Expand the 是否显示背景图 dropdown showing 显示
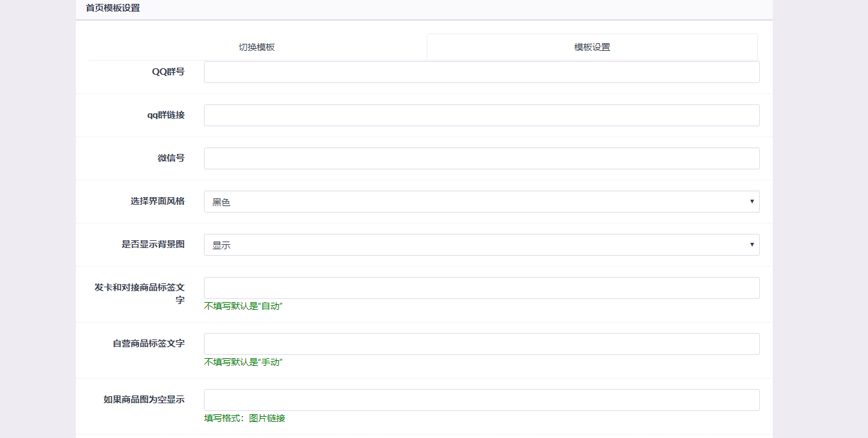The height and width of the screenshot is (438, 868). pos(481,245)
